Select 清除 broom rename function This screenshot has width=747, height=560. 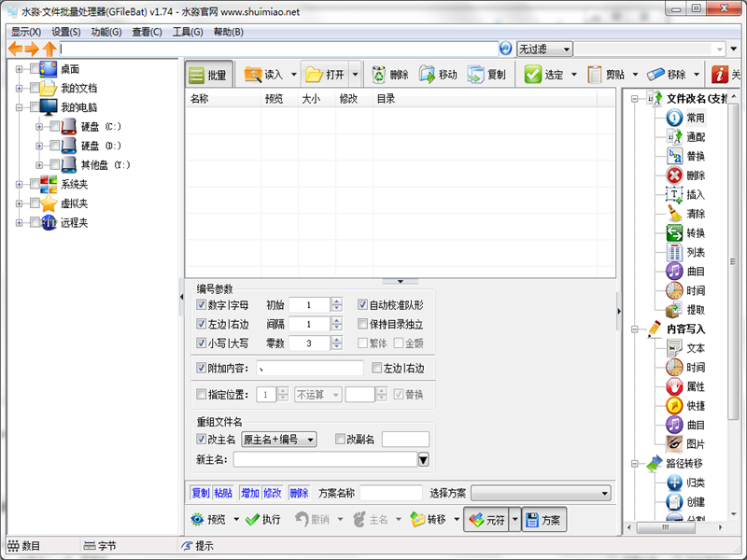[685, 214]
